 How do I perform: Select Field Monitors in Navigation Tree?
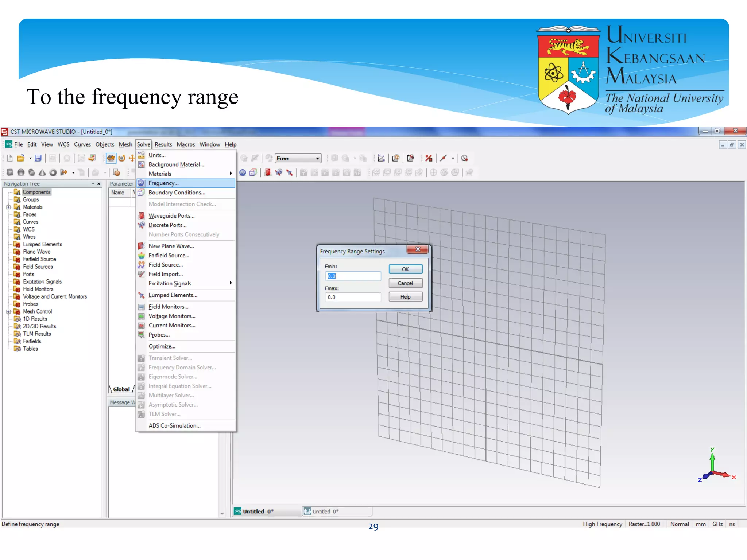coord(38,289)
